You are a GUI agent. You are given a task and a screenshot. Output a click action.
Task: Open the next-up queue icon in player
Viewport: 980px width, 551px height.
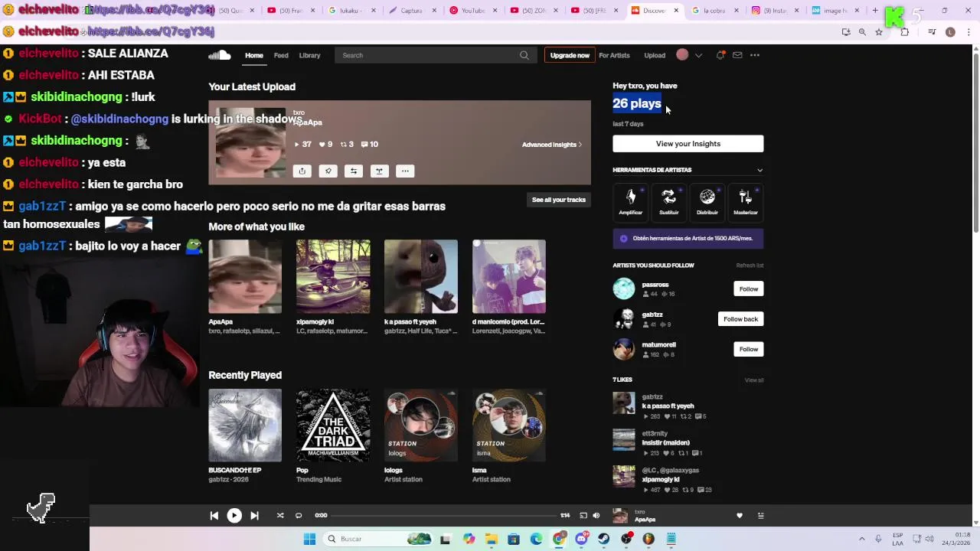(760, 516)
